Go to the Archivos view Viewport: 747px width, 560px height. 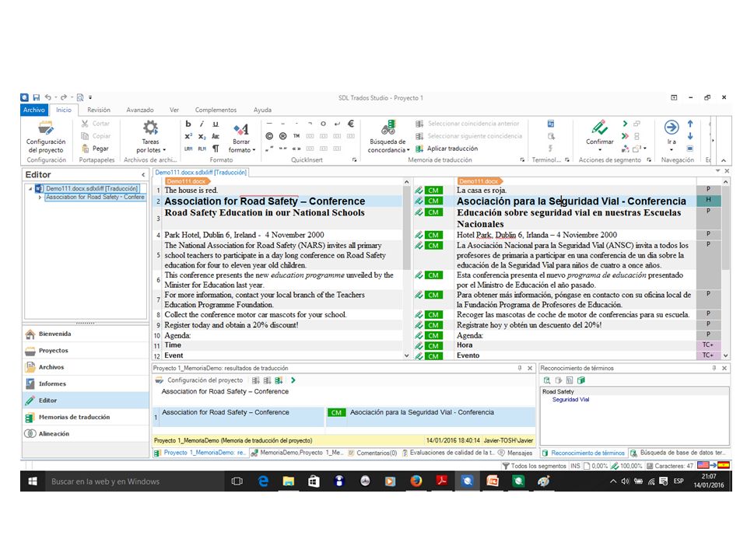[86, 367]
